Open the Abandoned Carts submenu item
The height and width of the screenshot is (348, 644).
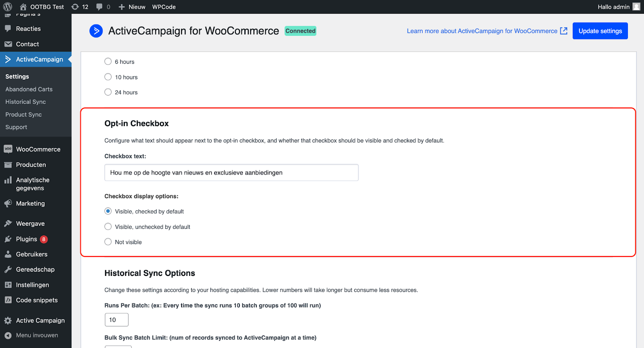[x=29, y=89]
